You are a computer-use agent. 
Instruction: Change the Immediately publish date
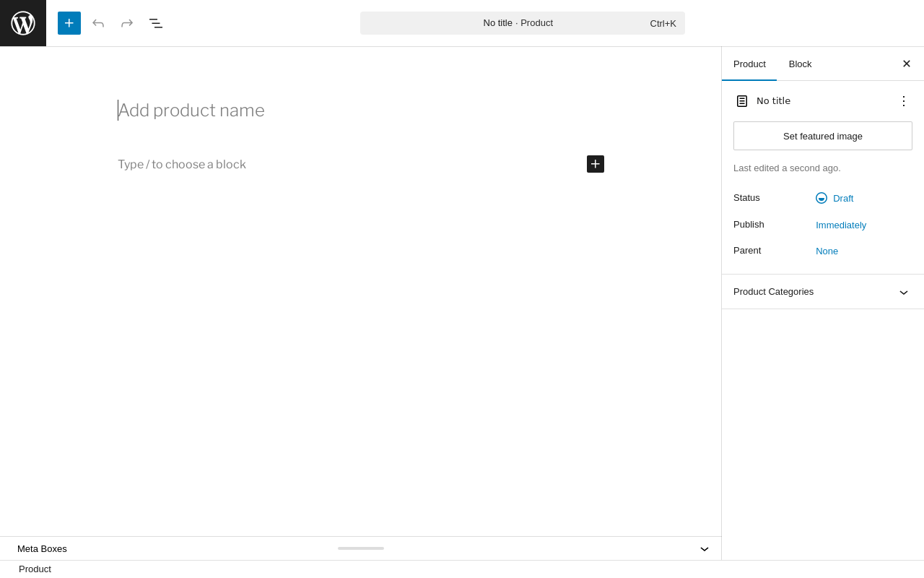[x=841, y=225]
